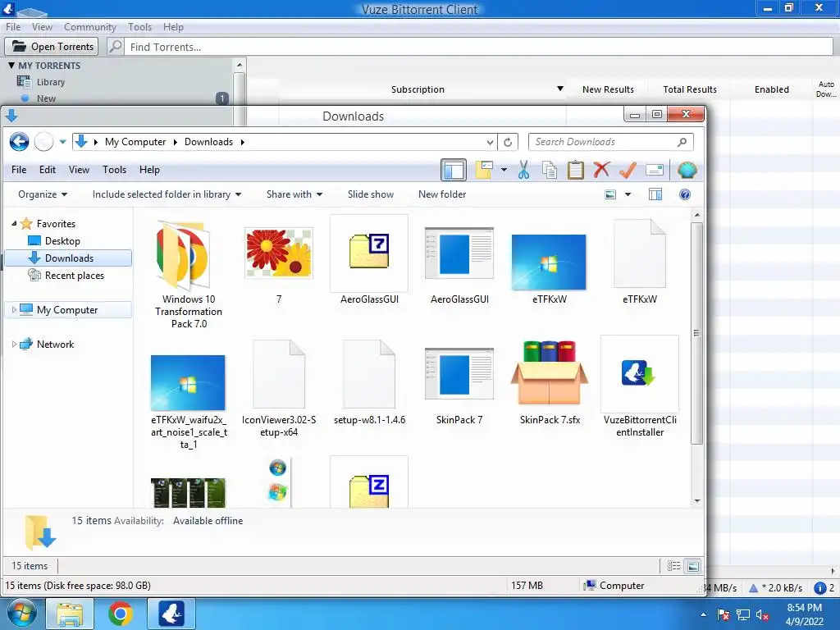
Task: Click the orange checkmark properties icon
Action: click(x=628, y=171)
